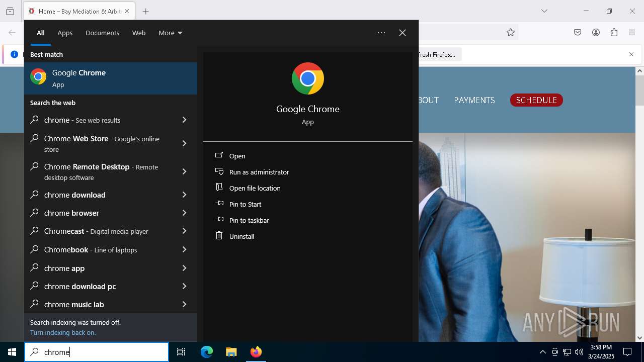
Task: Choose Open file location
Action: [x=255, y=188]
